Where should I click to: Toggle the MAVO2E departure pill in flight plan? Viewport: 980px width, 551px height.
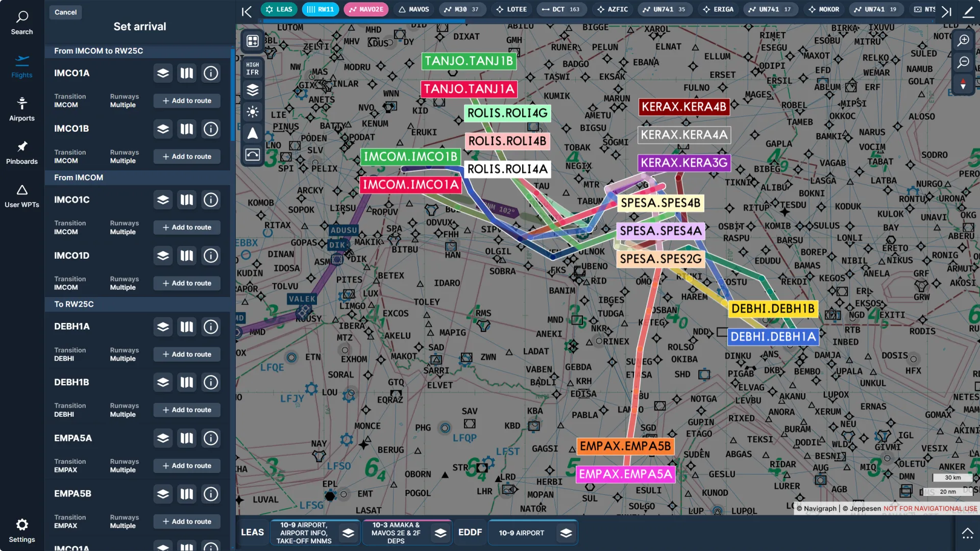click(x=365, y=9)
